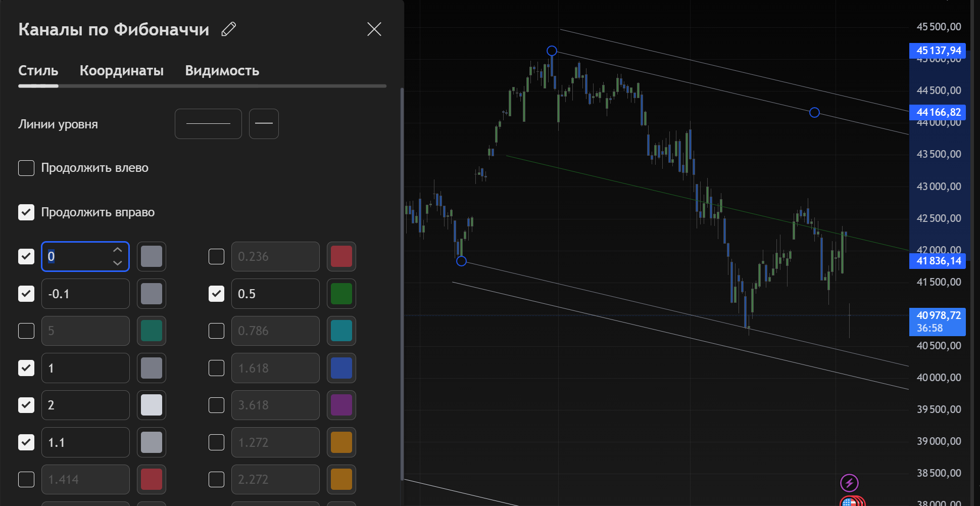The width and height of the screenshot is (980, 506).
Task: Open the level line thickness selector
Action: pyautogui.click(x=264, y=124)
